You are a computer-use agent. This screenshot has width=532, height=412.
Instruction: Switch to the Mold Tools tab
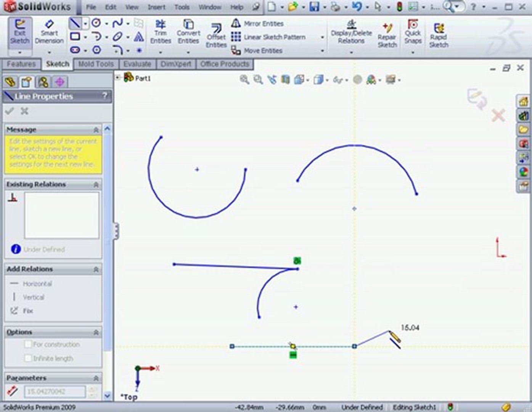96,64
